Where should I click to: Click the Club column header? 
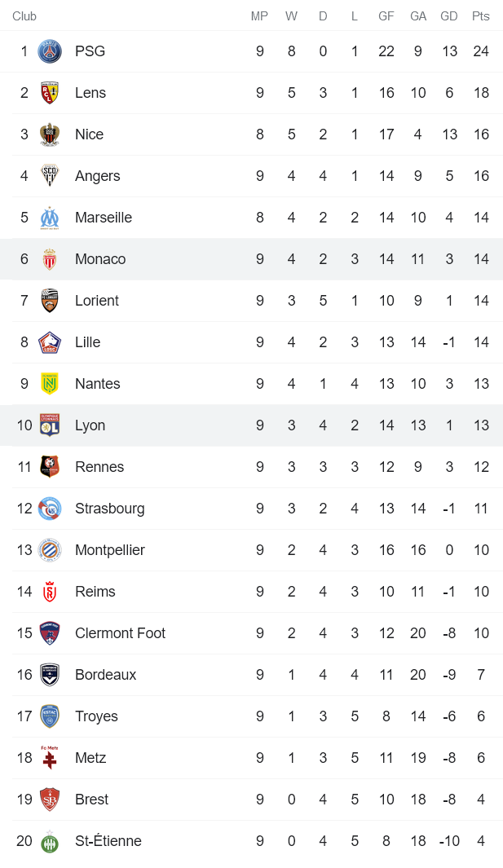[x=24, y=16]
